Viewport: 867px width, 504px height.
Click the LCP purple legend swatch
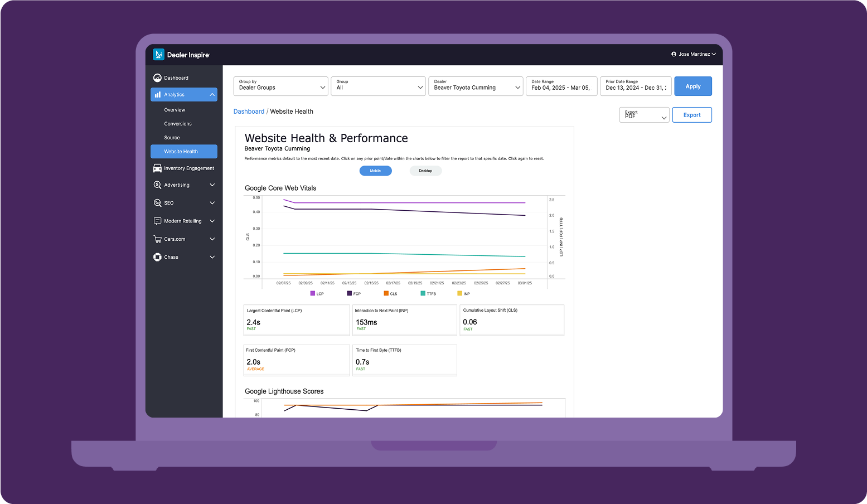coord(313,293)
